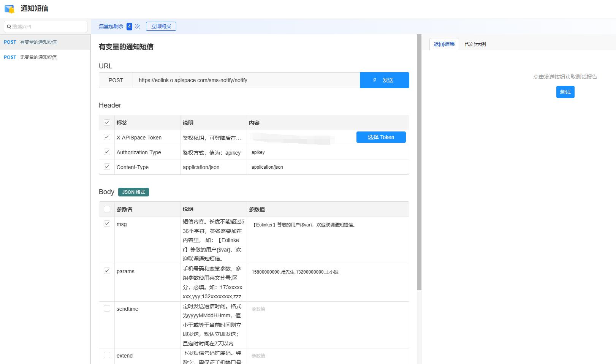This screenshot has height=364, width=616.
Task: Enable the extend parameter checkbox
Action: tap(107, 355)
